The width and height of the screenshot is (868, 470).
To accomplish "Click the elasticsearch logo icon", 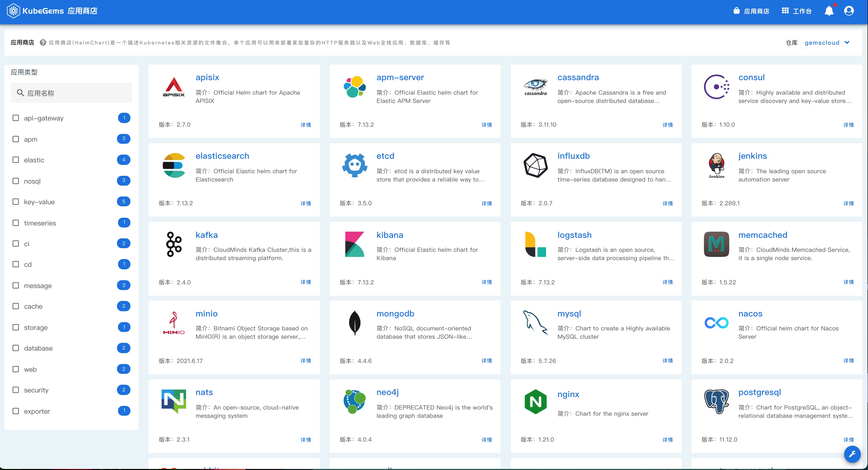I will point(174,165).
